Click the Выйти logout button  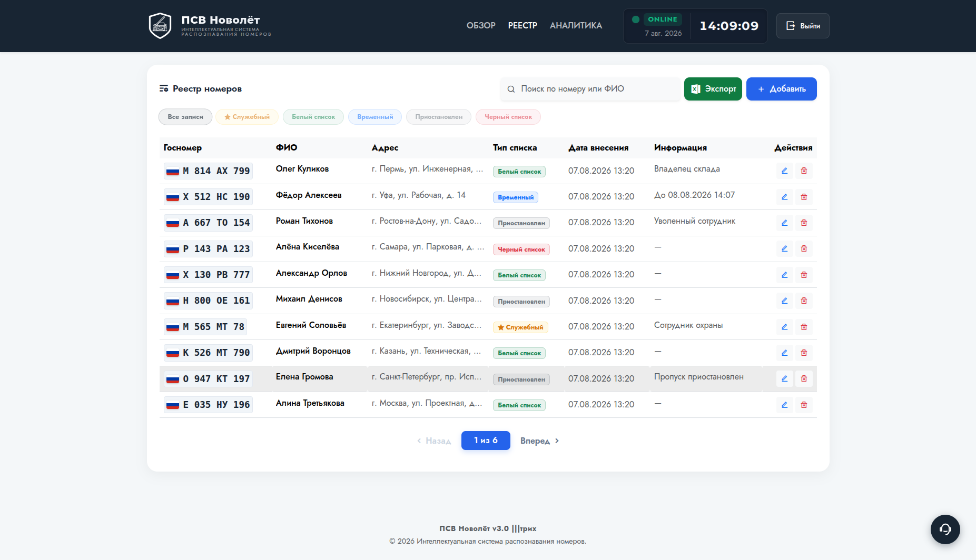point(803,26)
